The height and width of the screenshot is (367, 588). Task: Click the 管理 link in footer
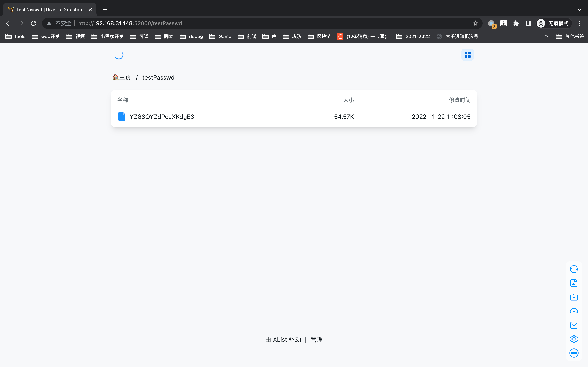[x=316, y=340]
